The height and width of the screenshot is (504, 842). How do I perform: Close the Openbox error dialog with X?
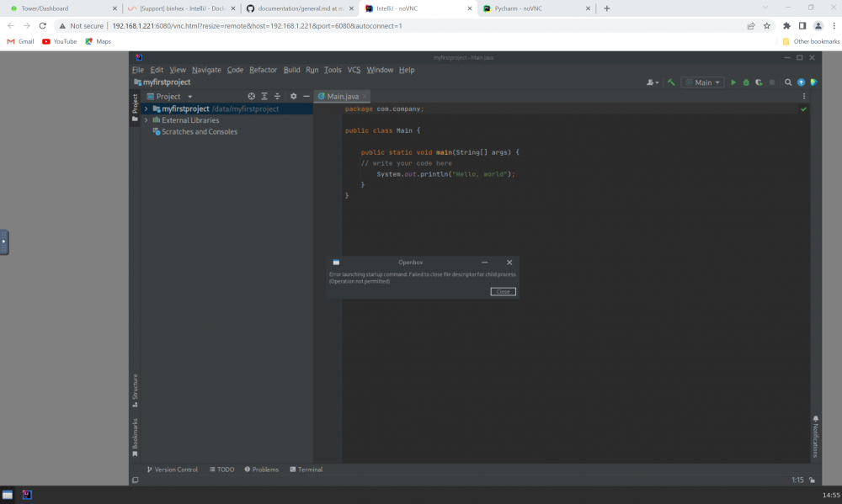pos(509,262)
